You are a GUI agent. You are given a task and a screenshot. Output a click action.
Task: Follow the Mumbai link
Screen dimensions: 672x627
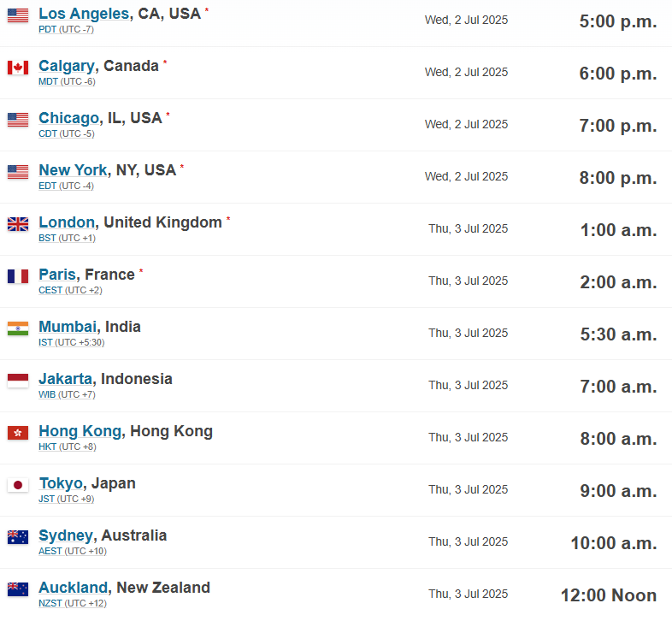(68, 327)
